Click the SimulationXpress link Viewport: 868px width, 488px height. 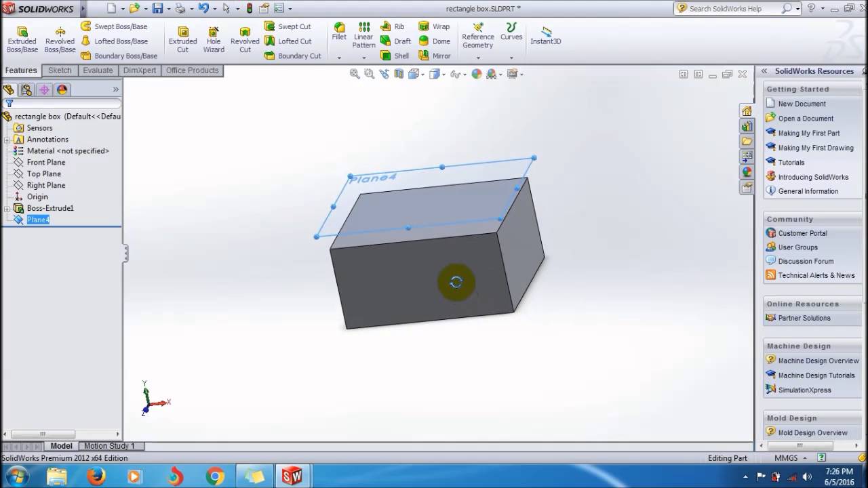pos(804,390)
